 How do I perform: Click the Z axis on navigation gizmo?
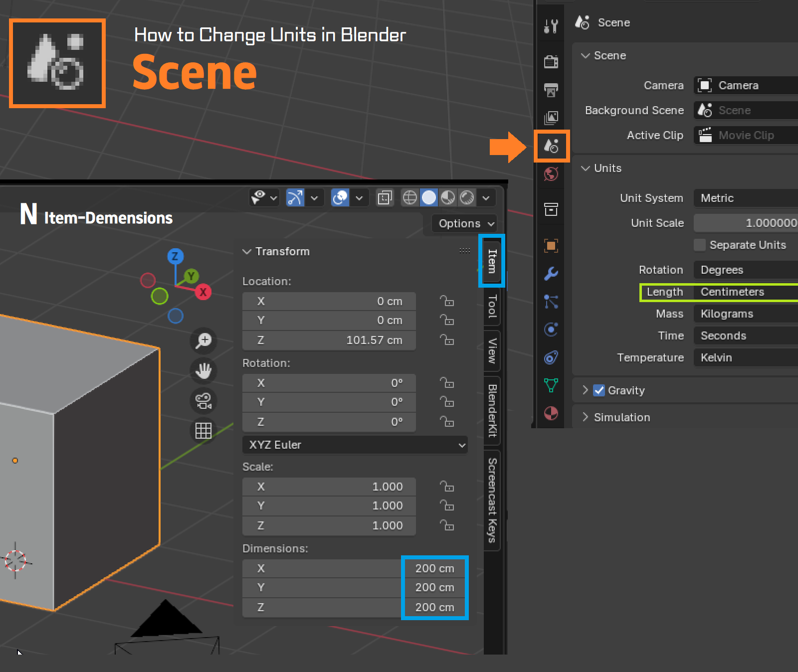coord(175,256)
